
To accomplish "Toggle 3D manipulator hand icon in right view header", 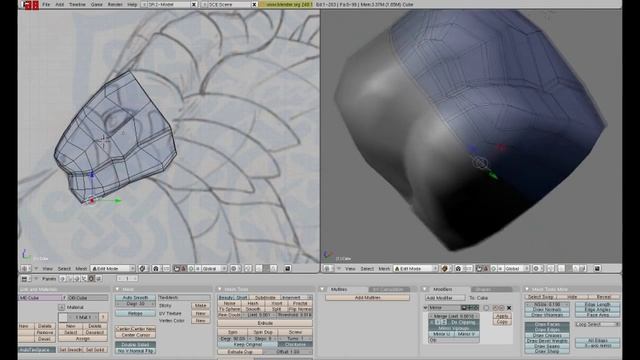I will pyautogui.click(x=480, y=269).
